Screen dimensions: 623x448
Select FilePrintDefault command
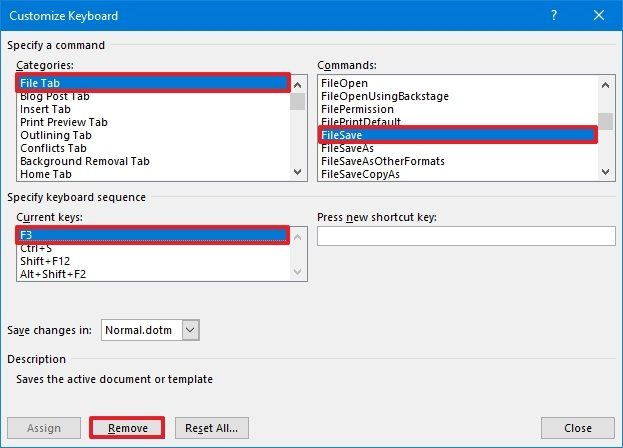click(x=458, y=121)
